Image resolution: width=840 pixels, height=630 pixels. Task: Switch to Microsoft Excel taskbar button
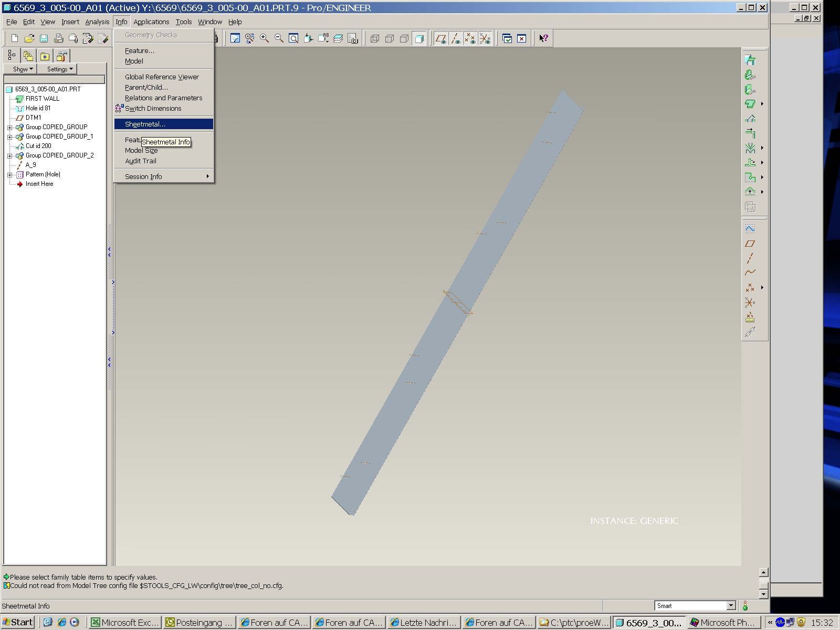click(x=124, y=622)
